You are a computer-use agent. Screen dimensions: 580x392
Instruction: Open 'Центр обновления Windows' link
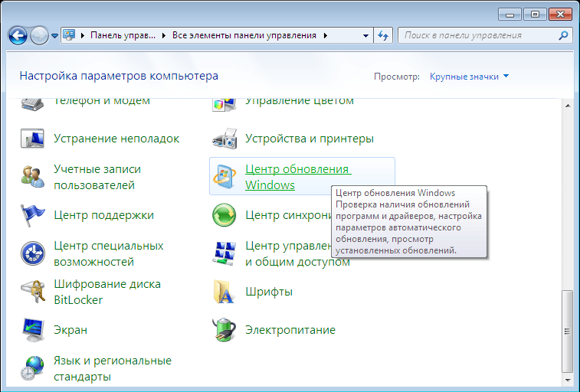(x=298, y=177)
